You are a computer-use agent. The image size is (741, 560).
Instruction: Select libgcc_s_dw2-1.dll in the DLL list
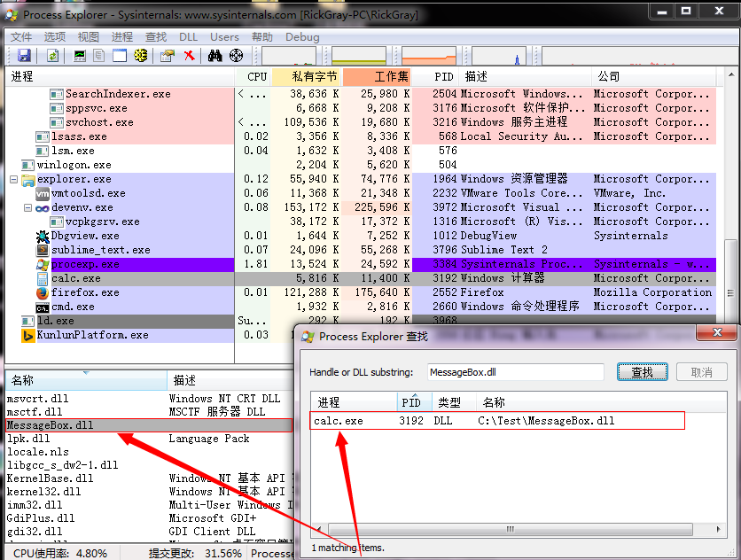tap(62, 465)
